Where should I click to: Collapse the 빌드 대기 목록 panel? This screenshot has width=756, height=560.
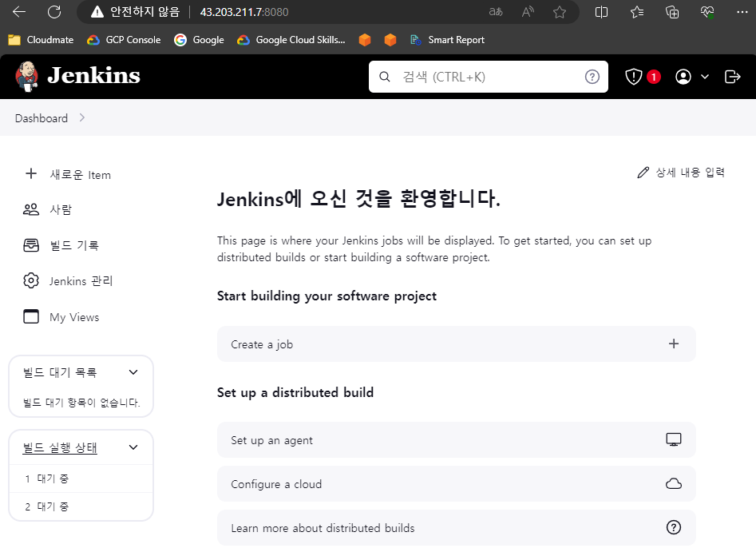(x=133, y=372)
